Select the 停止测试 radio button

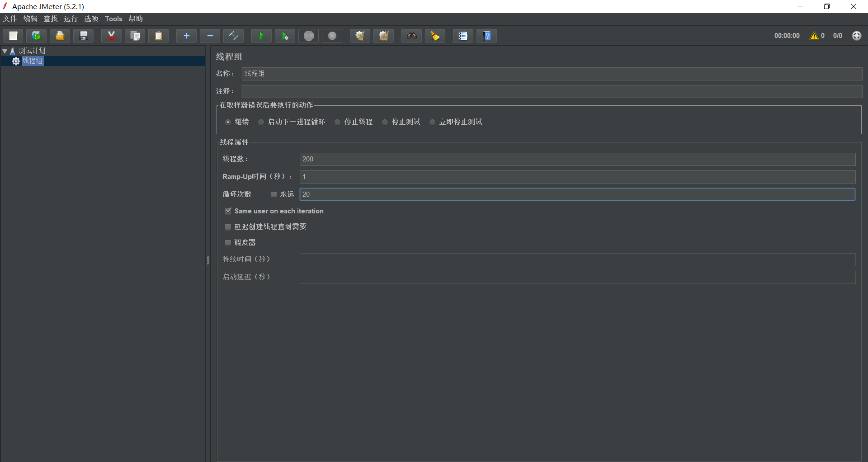(385, 122)
